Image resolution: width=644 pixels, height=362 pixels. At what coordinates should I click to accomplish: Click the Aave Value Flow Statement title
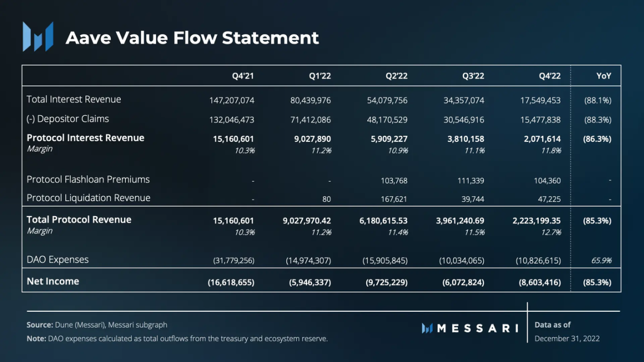pyautogui.click(x=192, y=38)
